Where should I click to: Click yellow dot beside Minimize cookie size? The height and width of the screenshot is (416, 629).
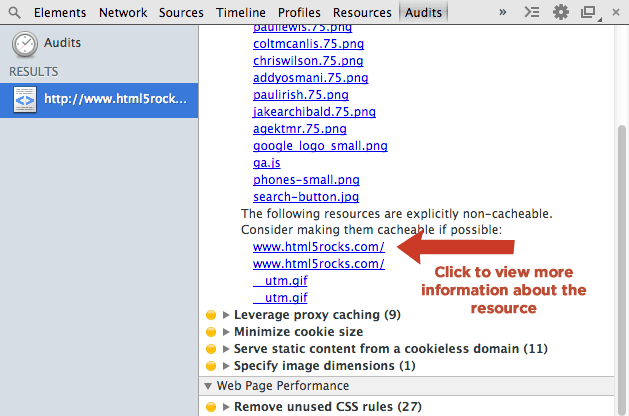point(210,332)
